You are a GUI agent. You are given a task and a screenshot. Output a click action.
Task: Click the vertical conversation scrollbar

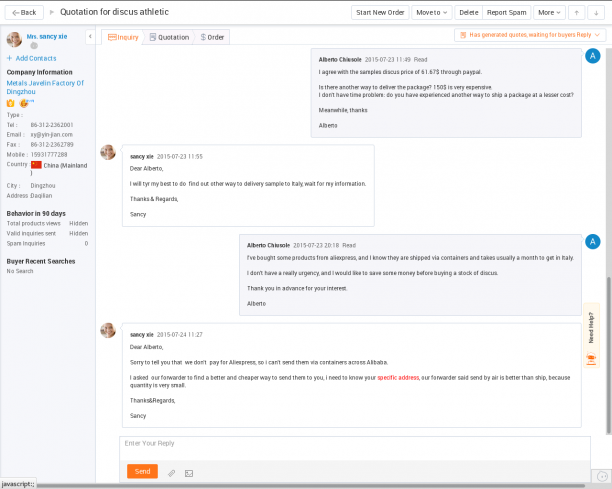click(x=609, y=355)
